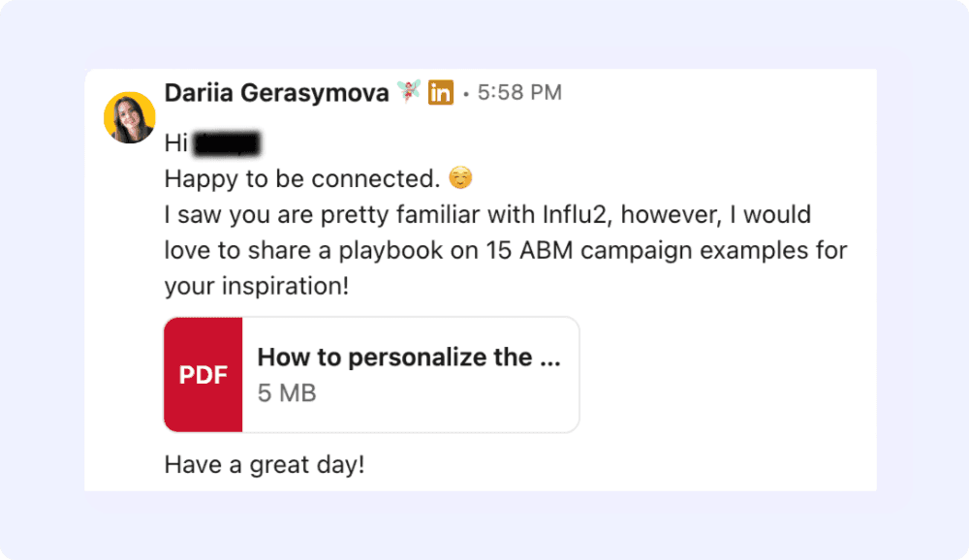The width and height of the screenshot is (969, 560).
Task: Click the red PDF file icon
Action: (x=203, y=375)
